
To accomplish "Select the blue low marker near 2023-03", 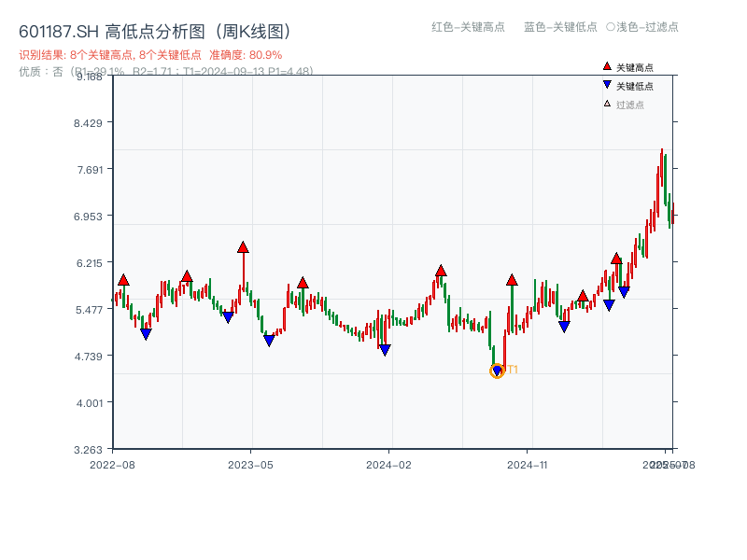I will [228, 317].
